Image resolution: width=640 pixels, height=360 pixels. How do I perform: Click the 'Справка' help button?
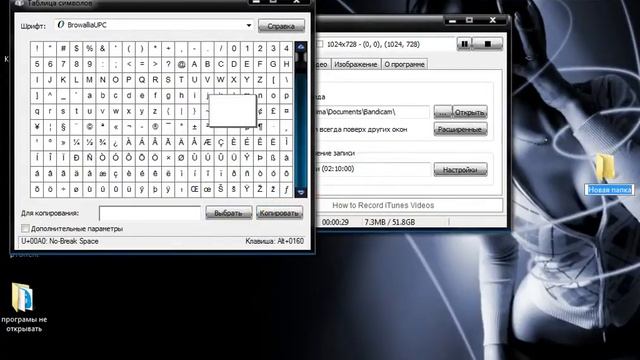[281, 26]
